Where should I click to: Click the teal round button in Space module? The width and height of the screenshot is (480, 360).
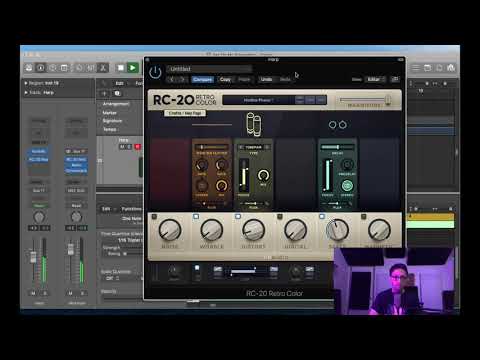coord(347,185)
